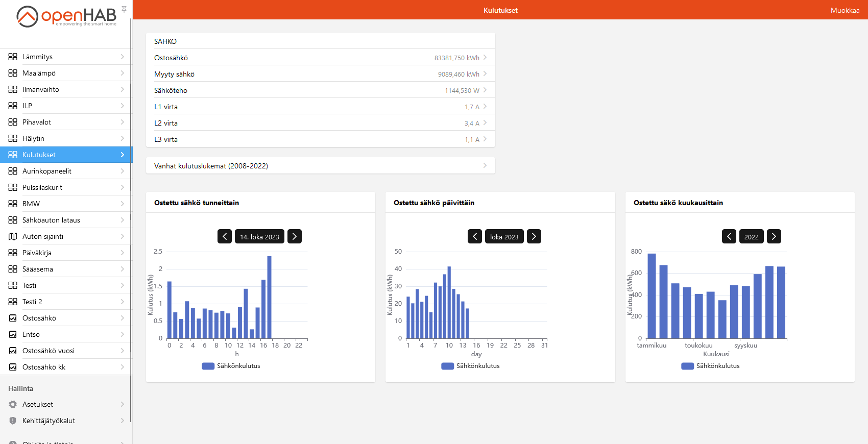Go to previous day in hourly chart
The width and height of the screenshot is (868, 444).
[225, 236]
